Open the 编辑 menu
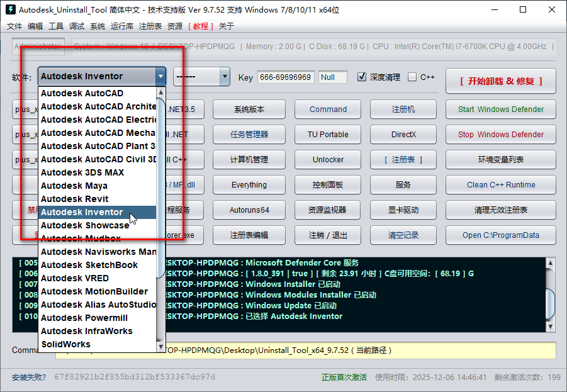This screenshot has height=392, width=567. pyautogui.click(x=35, y=26)
